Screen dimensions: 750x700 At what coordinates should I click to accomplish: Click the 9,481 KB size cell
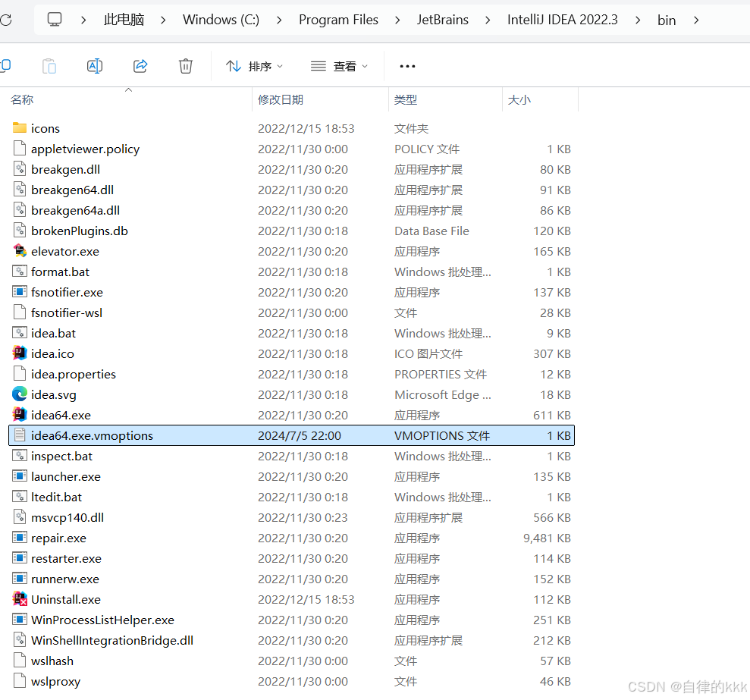pyautogui.click(x=547, y=538)
